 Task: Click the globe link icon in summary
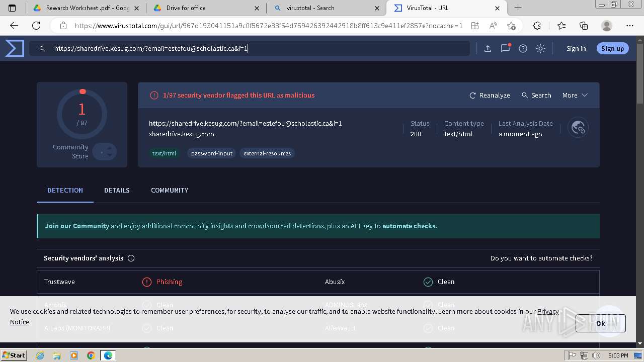pos(578,128)
